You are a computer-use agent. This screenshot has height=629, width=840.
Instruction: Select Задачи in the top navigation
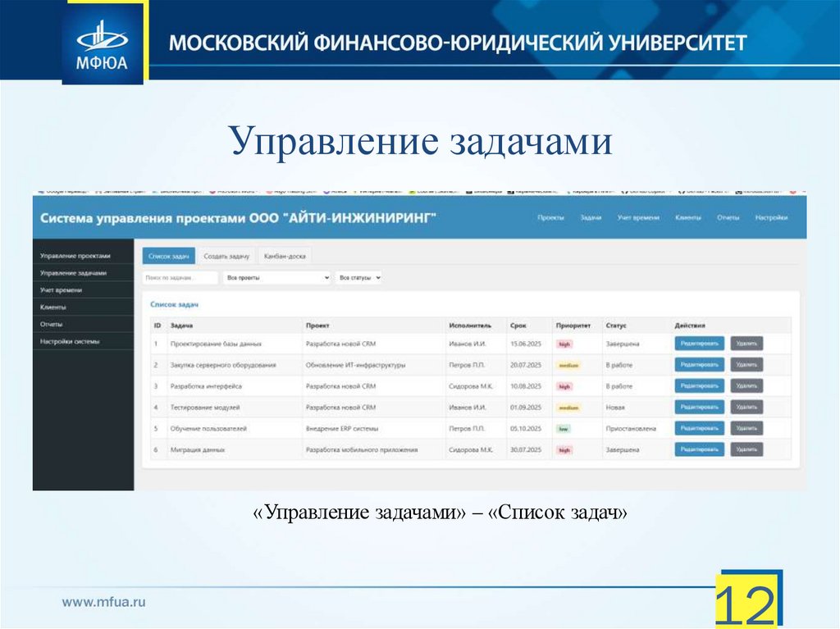point(592,217)
